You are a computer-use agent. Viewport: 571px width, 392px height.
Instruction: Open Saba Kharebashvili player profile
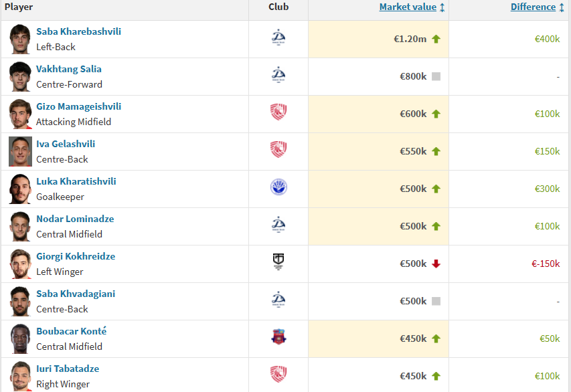click(x=78, y=31)
